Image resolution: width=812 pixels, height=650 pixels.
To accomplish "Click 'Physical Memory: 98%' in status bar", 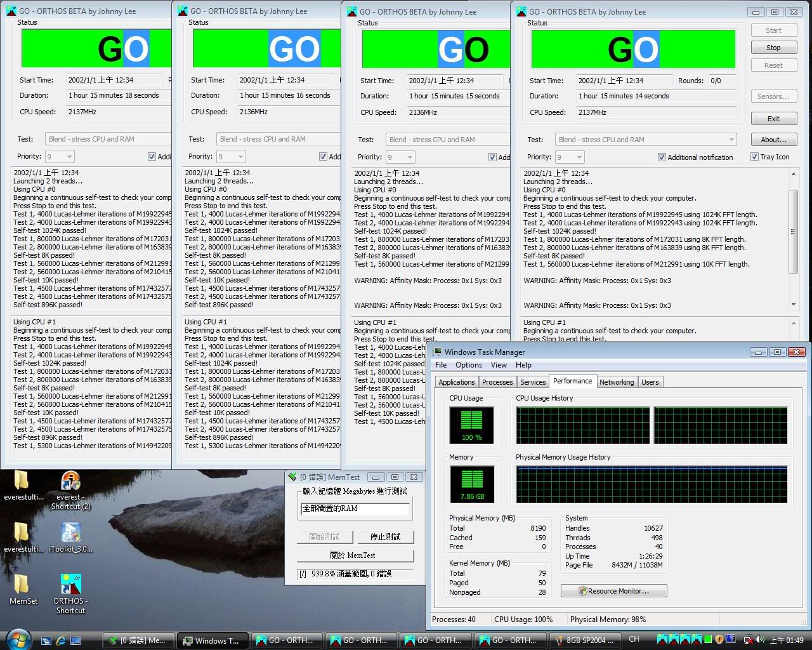I will [x=608, y=620].
